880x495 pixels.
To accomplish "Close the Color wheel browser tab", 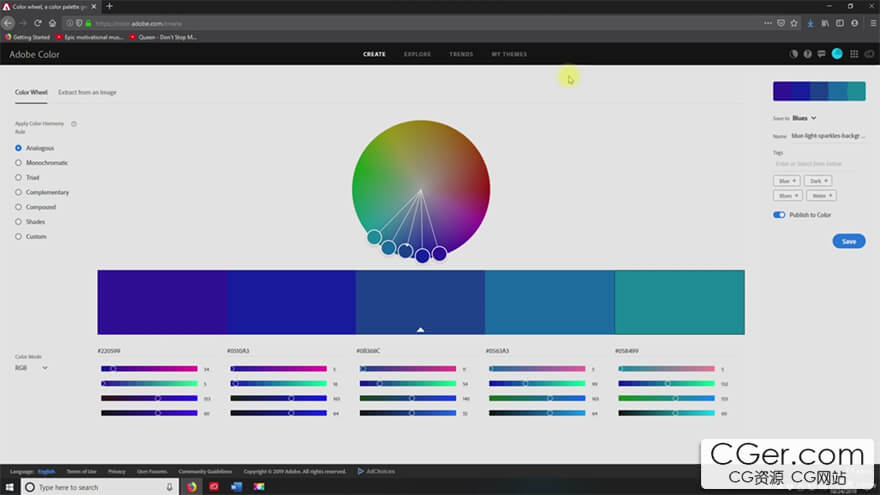I will [94, 6].
